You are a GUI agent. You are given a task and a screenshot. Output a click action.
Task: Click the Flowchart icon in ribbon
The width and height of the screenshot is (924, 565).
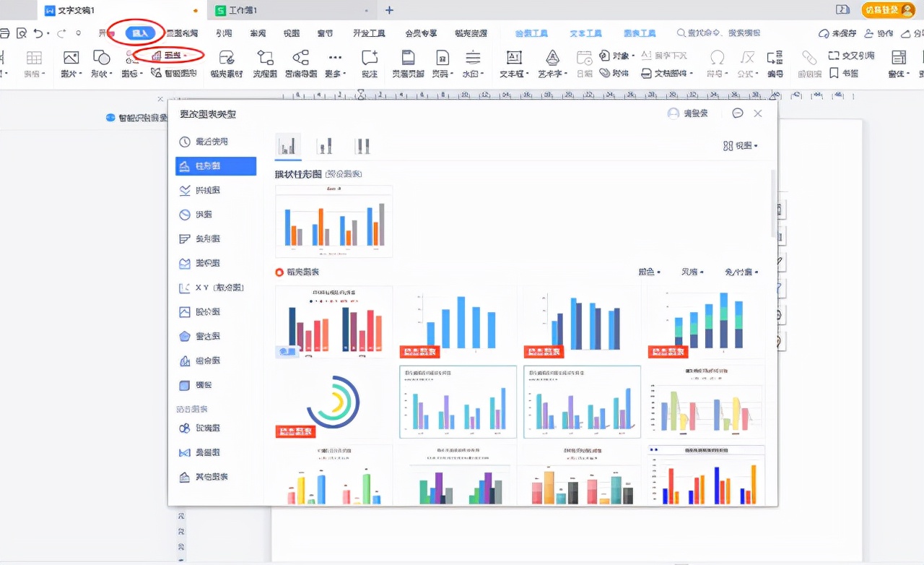point(265,63)
